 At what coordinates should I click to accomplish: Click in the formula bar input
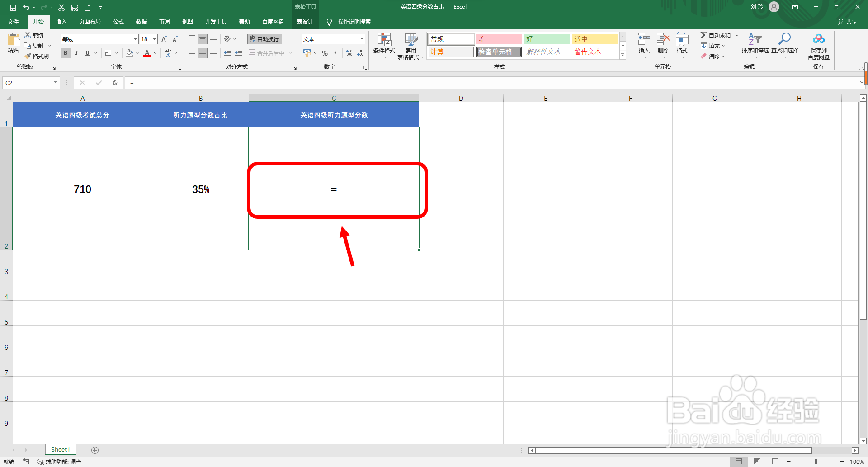(x=493, y=83)
